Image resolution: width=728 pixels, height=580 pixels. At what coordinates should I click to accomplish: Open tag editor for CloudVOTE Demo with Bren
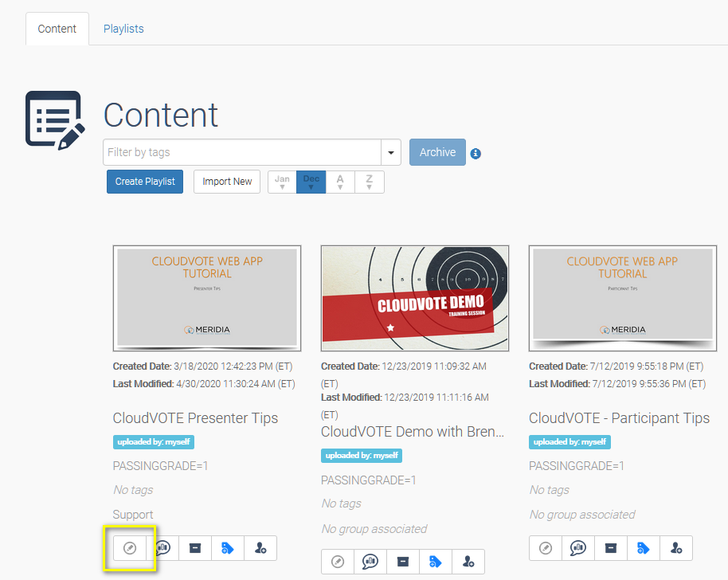(x=436, y=562)
